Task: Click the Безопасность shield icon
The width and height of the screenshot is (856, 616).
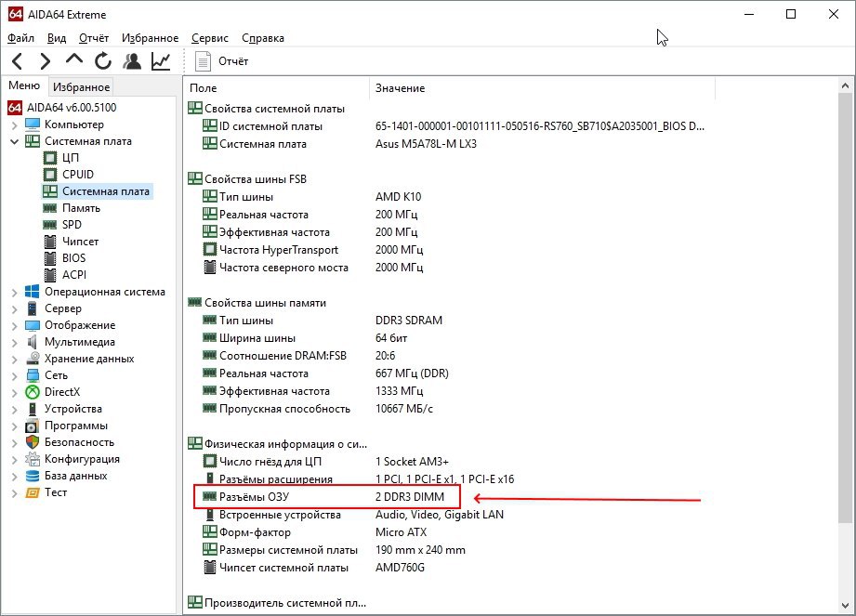Action: tap(33, 442)
